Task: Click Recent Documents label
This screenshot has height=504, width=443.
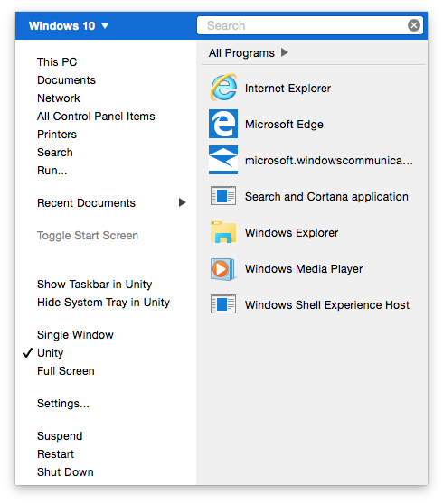Action: (x=86, y=203)
